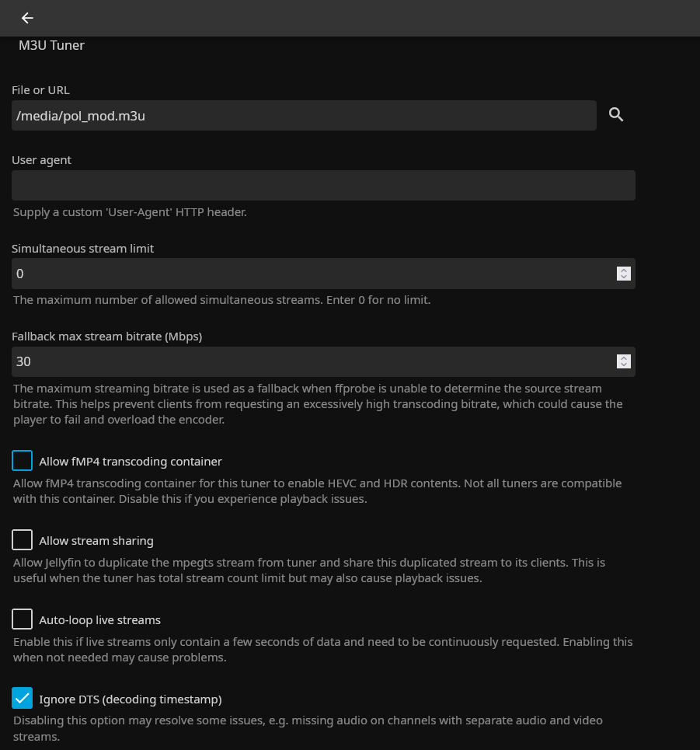Enable Auto-loop live streams checkbox
This screenshot has width=700, height=750.
[x=23, y=619]
